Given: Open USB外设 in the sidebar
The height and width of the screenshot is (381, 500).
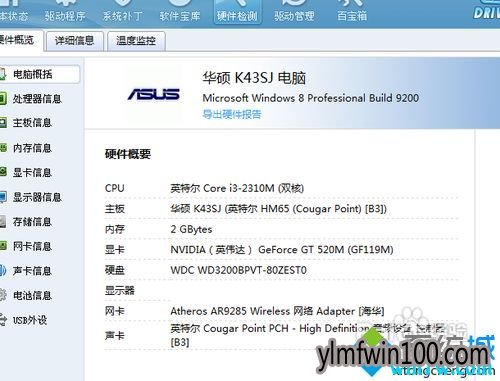Looking at the screenshot, I should coord(30,320).
